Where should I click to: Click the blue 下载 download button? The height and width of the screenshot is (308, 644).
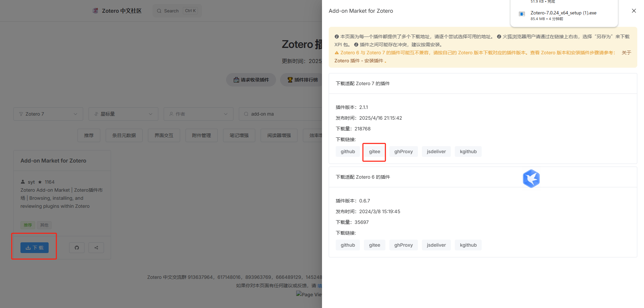(35, 248)
